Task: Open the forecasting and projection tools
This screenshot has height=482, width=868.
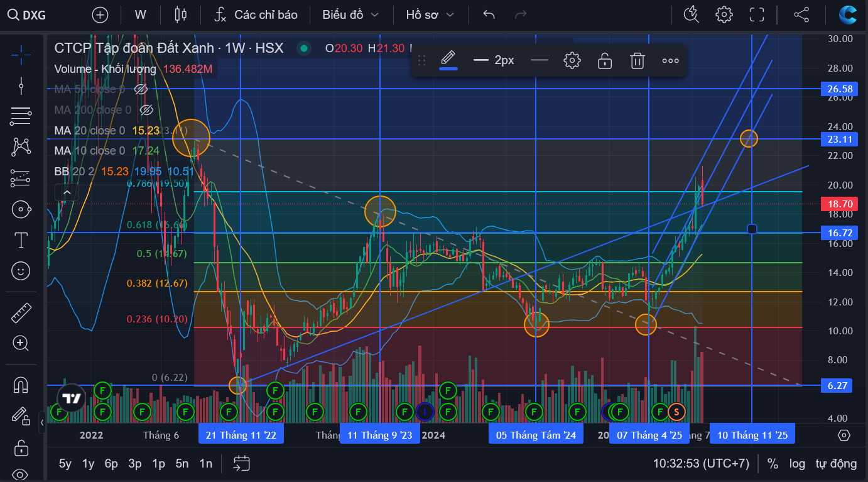Action: pos(21,178)
